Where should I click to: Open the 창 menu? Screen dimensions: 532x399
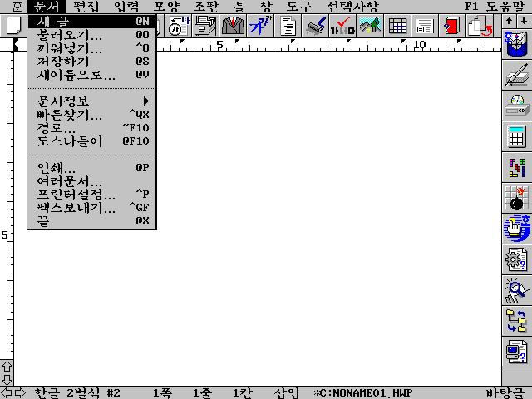tap(266, 7)
